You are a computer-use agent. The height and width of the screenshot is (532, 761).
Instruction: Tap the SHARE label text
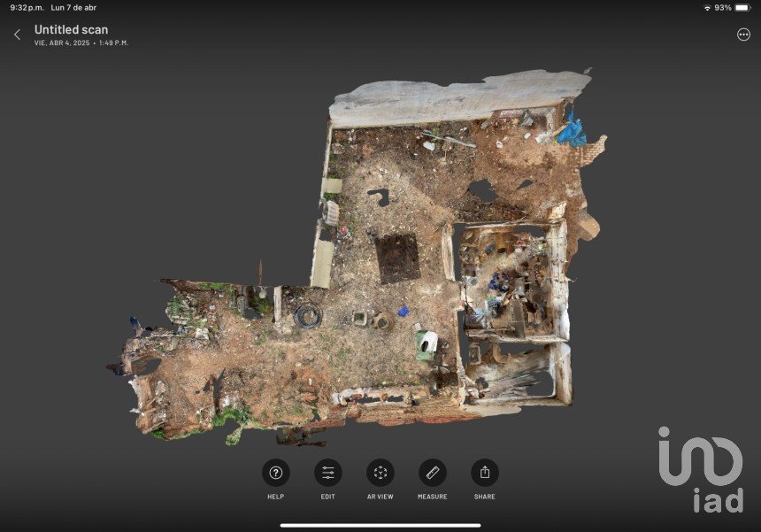[x=485, y=497]
